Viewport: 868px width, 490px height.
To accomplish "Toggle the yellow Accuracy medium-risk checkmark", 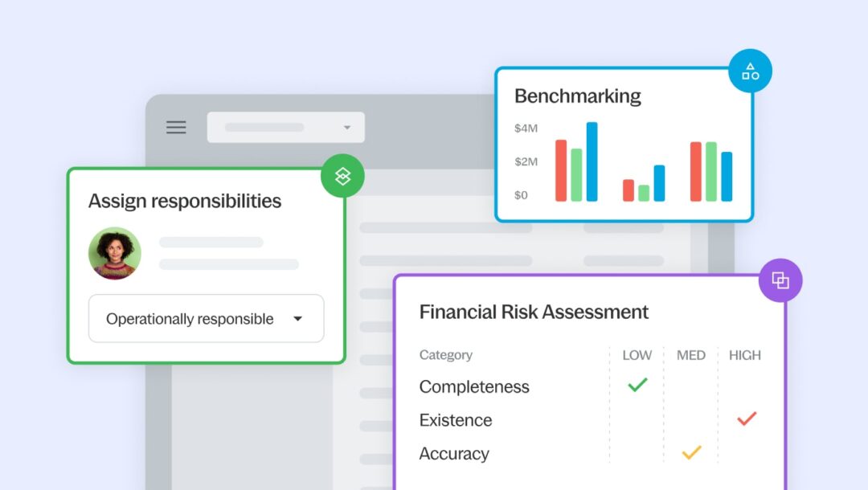I will [691, 452].
